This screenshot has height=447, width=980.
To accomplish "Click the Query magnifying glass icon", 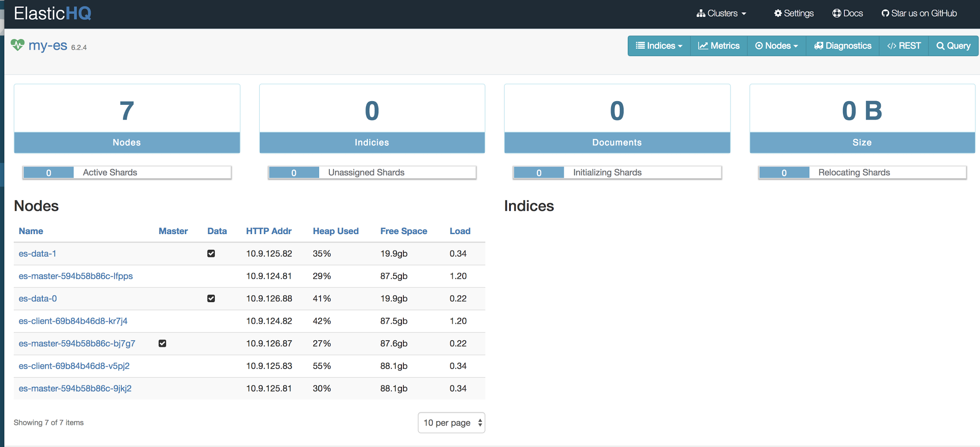I will click(x=940, y=46).
